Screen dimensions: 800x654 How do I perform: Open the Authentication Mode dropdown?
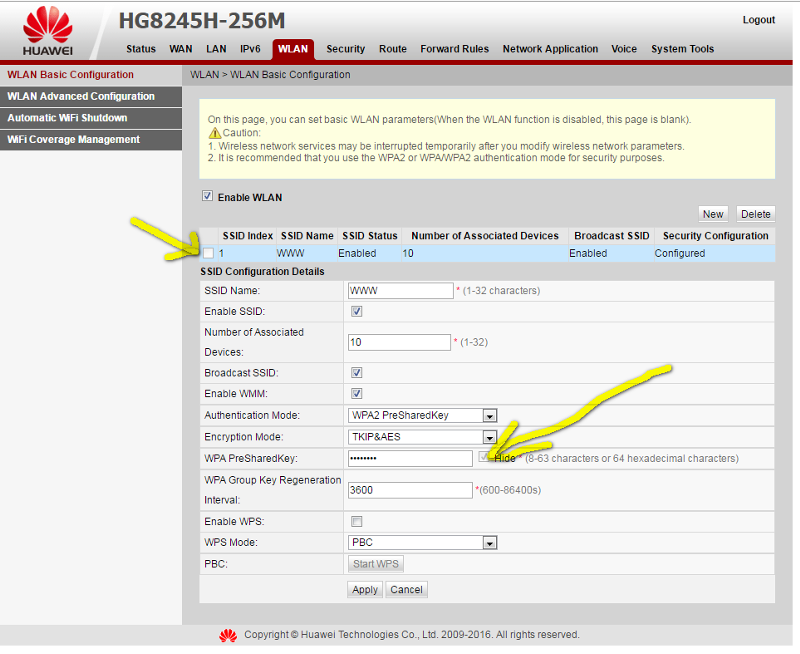point(422,416)
